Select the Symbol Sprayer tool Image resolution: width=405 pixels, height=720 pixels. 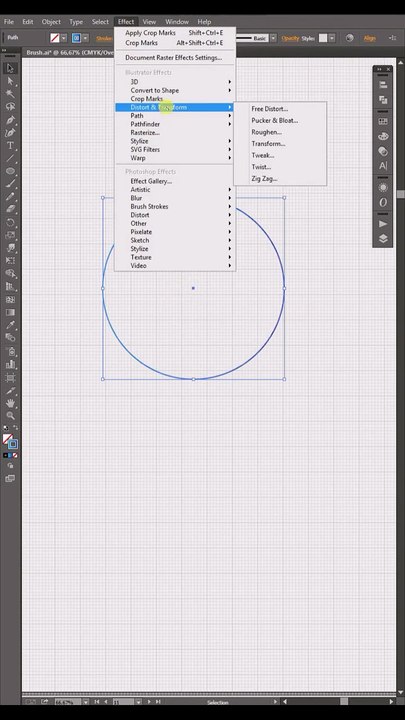[10, 351]
